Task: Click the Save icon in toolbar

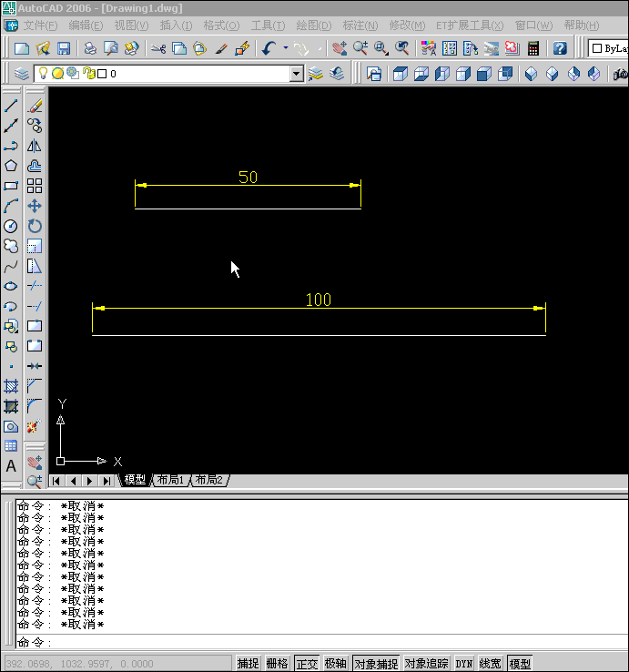Action: pyautogui.click(x=64, y=48)
